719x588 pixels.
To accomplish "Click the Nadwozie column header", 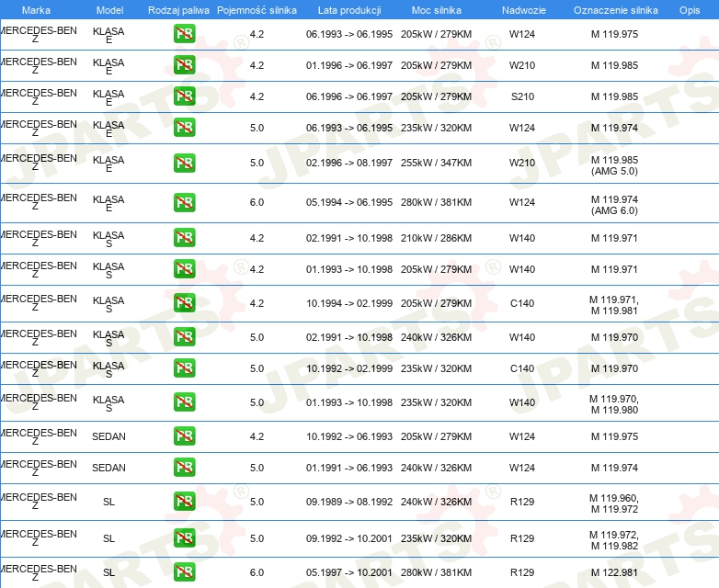I will (521, 10).
